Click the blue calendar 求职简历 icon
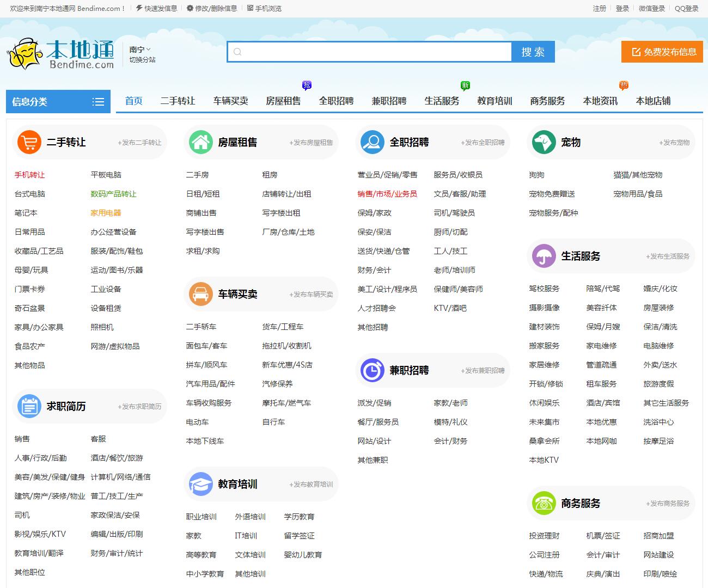Screen dimensions: 708x588 tap(29, 406)
